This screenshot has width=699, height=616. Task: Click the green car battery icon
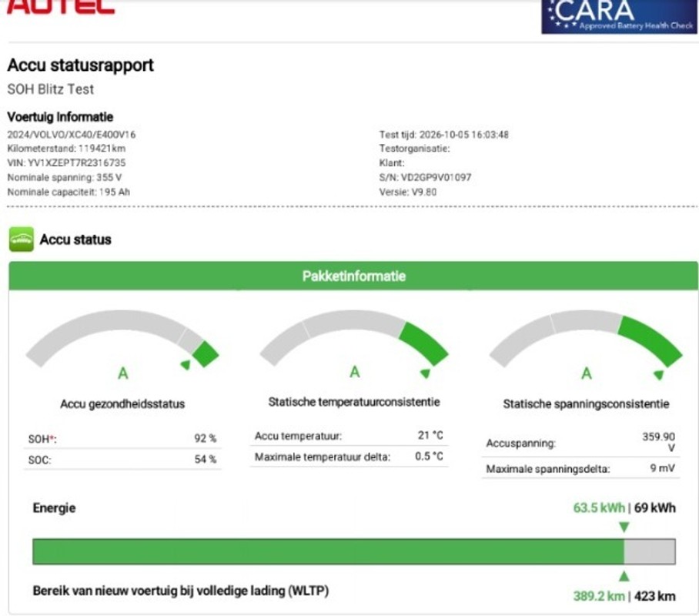tap(22, 239)
